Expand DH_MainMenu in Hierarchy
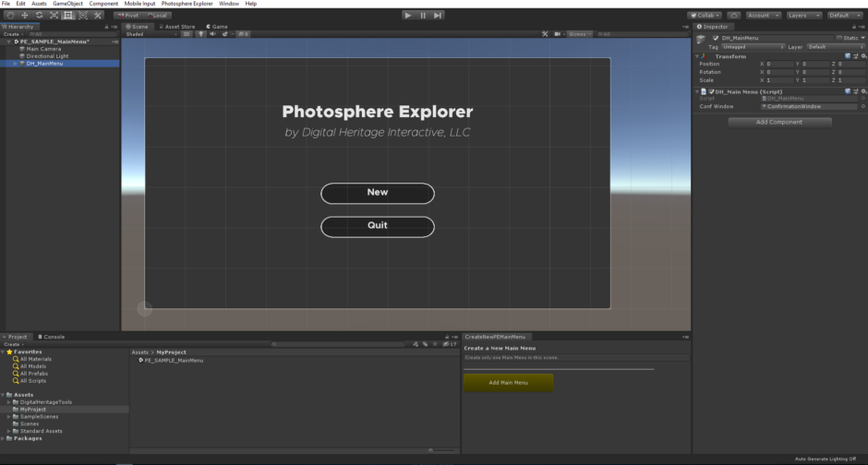 (x=15, y=64)
